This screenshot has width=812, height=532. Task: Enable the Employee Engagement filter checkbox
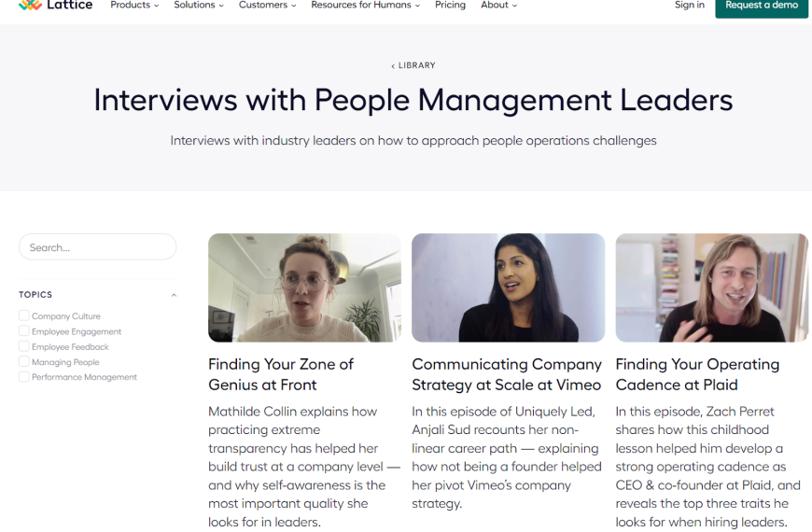pyautogui.click(x=24, y=331)
